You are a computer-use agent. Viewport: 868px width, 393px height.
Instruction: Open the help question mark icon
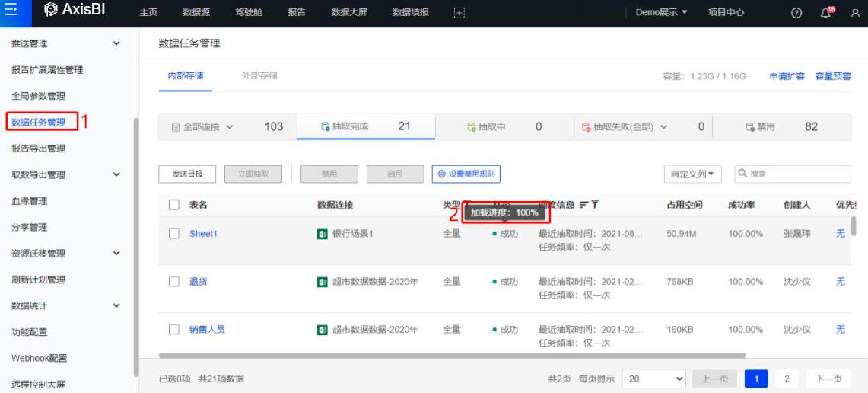(796, 13)
